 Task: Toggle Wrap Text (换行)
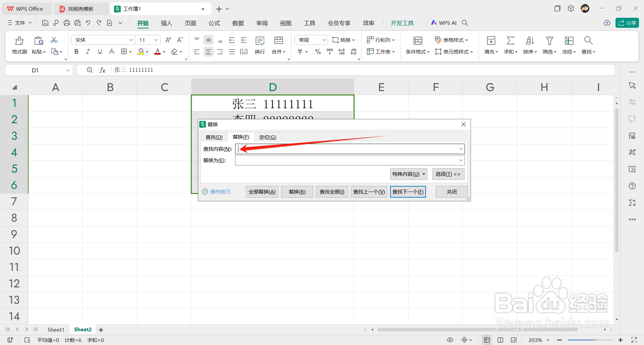pos(260,45)
